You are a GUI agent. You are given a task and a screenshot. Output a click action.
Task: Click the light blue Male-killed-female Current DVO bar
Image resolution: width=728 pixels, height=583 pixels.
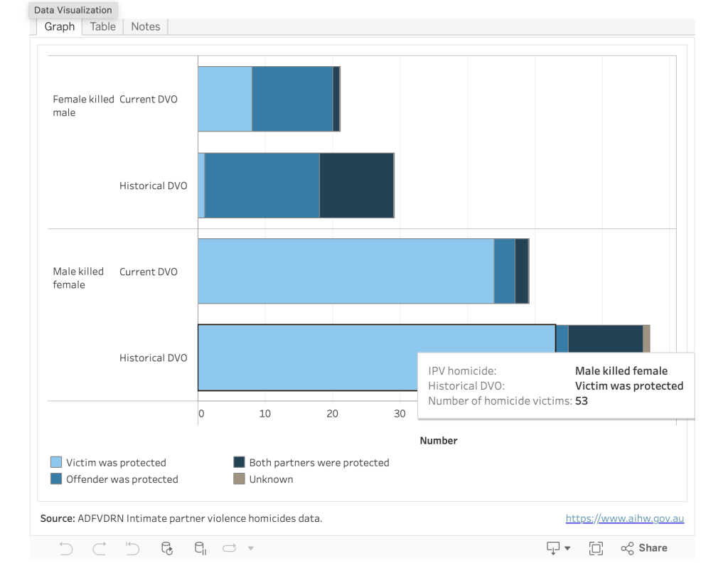346,272
